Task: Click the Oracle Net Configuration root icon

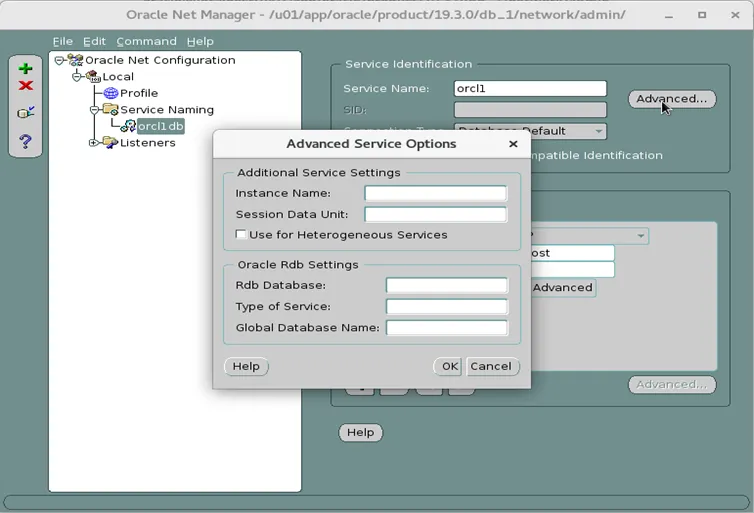Action: point(75,60)
